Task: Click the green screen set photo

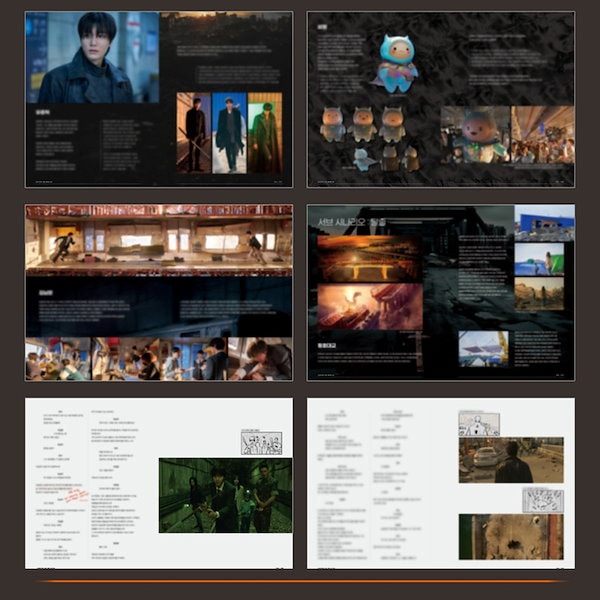Action: coord(539,258)
